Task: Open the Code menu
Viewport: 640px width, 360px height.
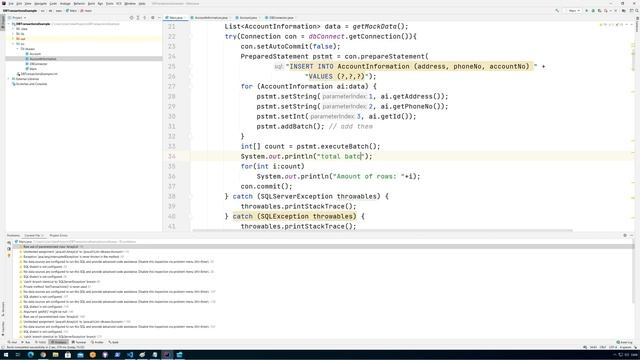Action: [x=53, y=4]
